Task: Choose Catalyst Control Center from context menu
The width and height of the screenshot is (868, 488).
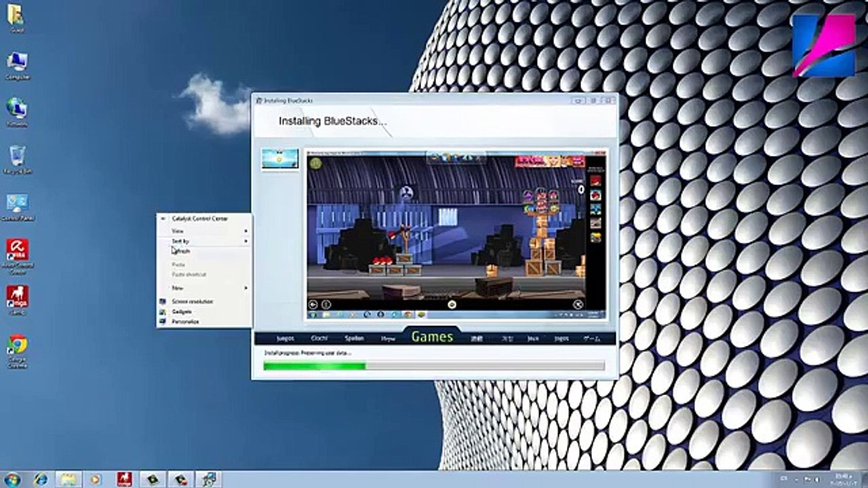Action: [x=203, y=219]
